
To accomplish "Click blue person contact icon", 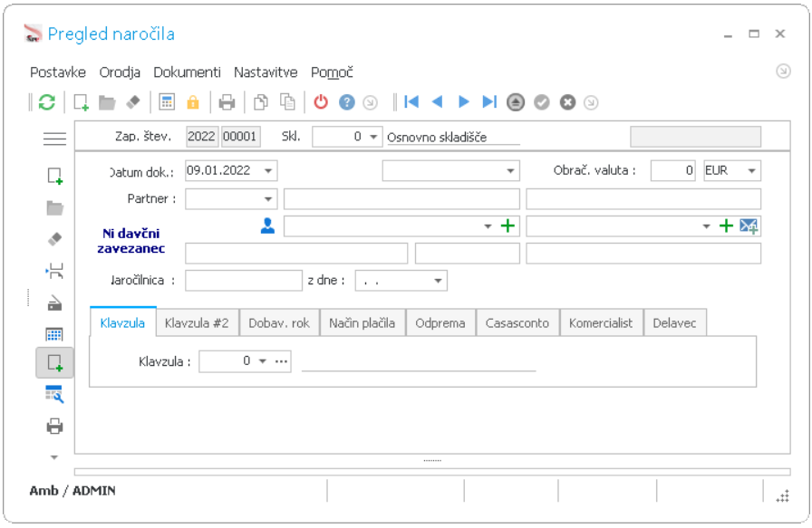I will pyautogui.click(x=267, y=226).
